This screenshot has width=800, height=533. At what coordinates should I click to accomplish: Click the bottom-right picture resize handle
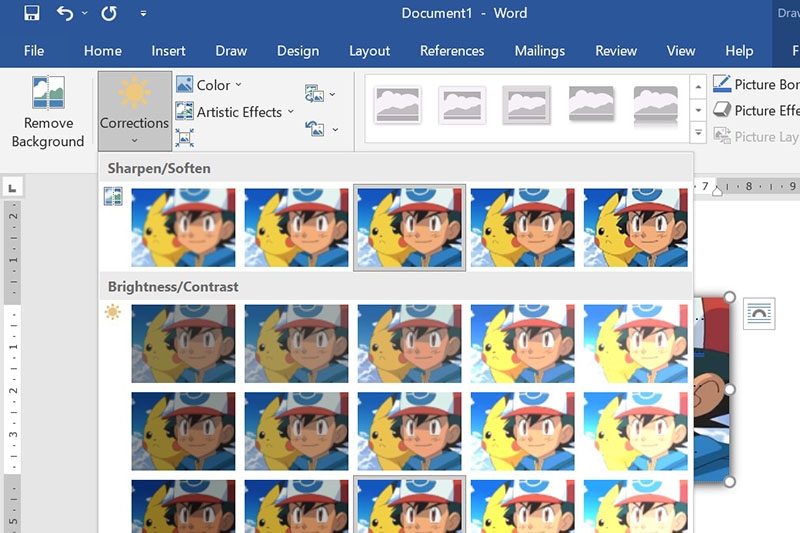point(729,481)
